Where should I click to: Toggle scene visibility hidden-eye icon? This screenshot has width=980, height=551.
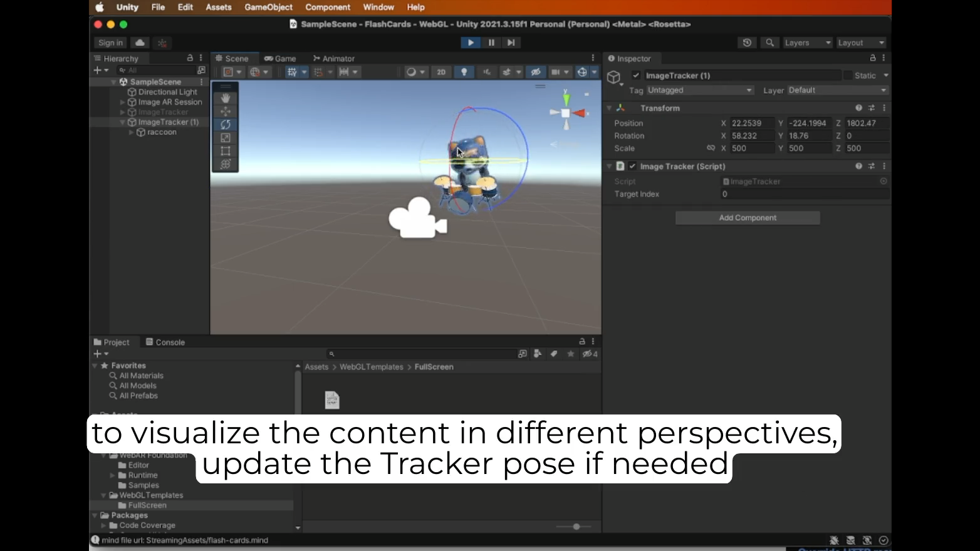tap(536, 72)
